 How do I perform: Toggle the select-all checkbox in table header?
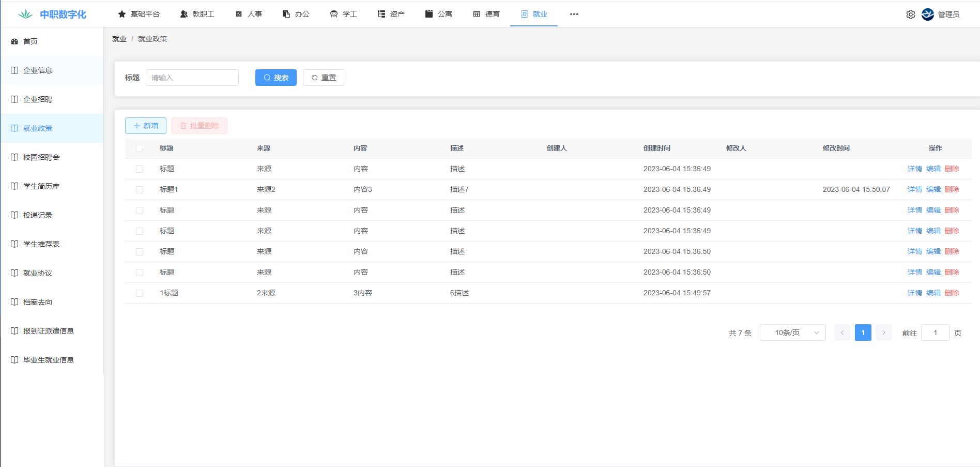140,148
